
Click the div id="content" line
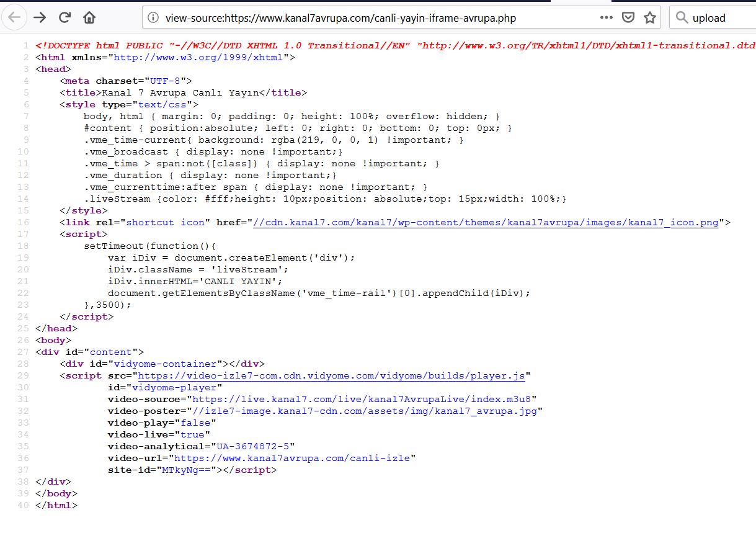90,352
